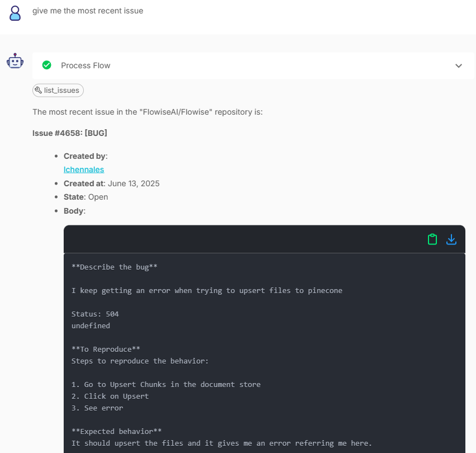Click the 'Issue #4658: [BUG]' heading
Viewport: 476px width, 453px height.
click(70, 133)
